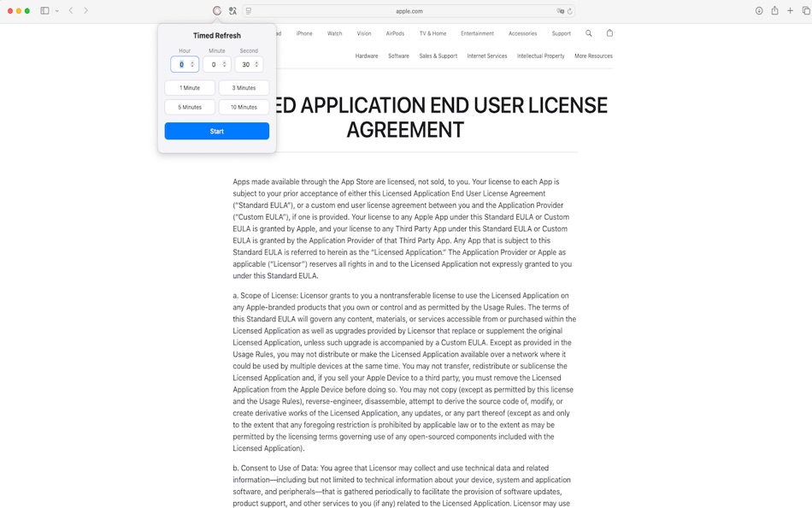Click the back navigation chevron
The width and height of the screenshot is (812, 508).
point(71,10)
